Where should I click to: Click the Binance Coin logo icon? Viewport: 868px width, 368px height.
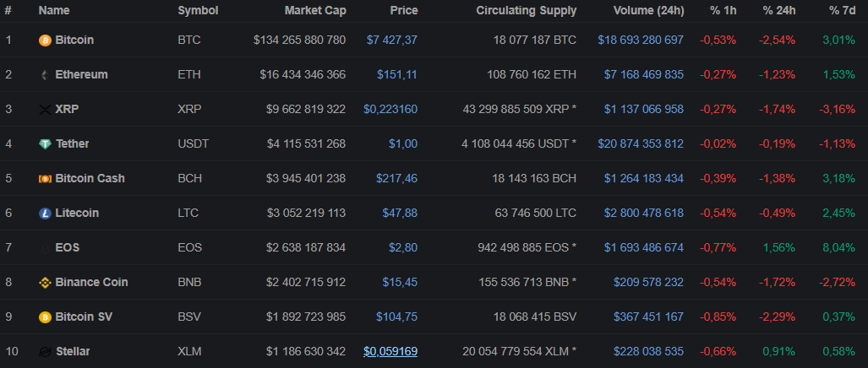45,283
